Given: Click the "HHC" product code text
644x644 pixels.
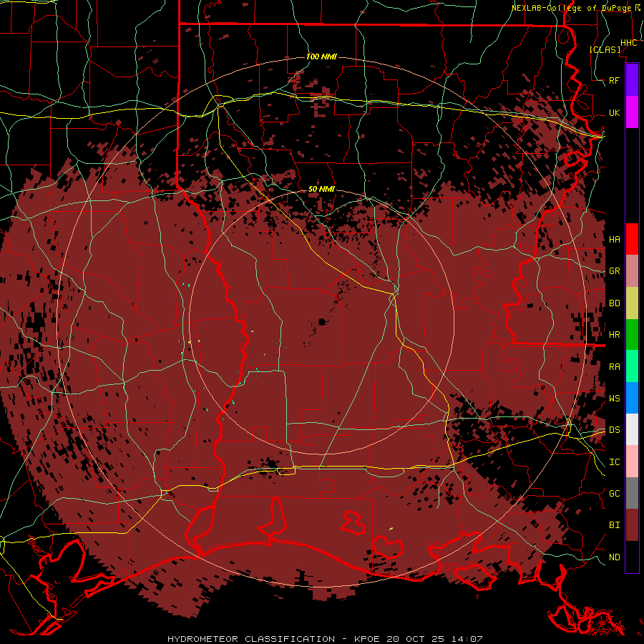Looking at the screenshot, I should coord(628,43).
